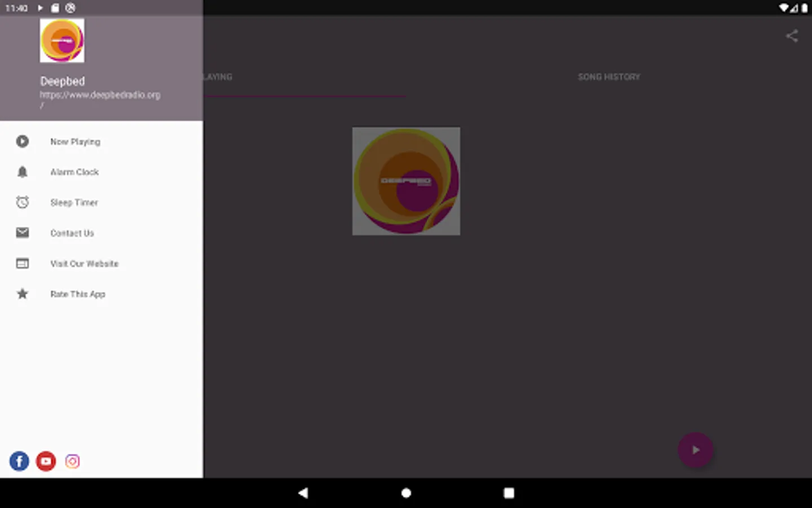Tap the battery status icon
The width and height of the screenshot is (812, 508).
[805, 8]
